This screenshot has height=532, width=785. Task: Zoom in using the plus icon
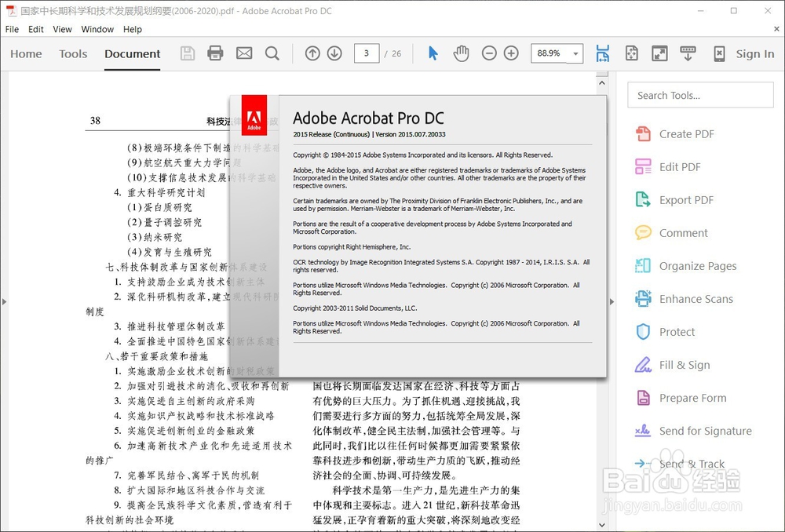point(511,53)
